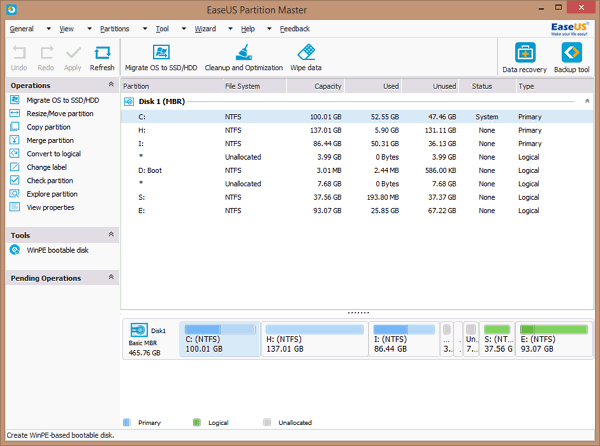Open the Data recovery tool
Screen dimensions: 600x446
(x=524, y=58)
